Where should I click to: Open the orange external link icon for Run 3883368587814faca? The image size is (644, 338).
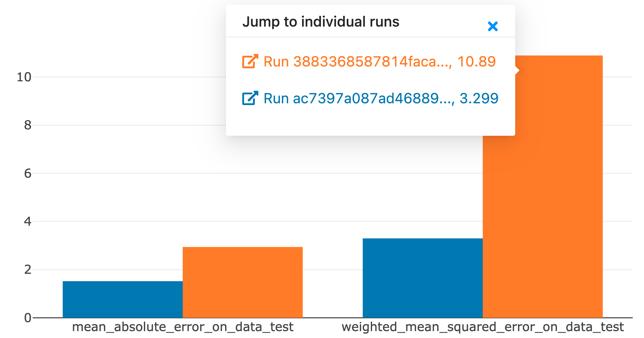point(250,61)
